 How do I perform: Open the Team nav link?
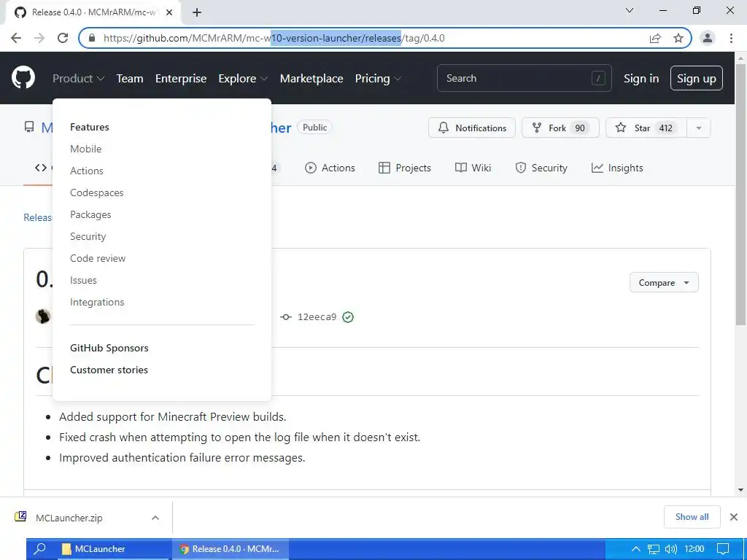pos(130,79)
